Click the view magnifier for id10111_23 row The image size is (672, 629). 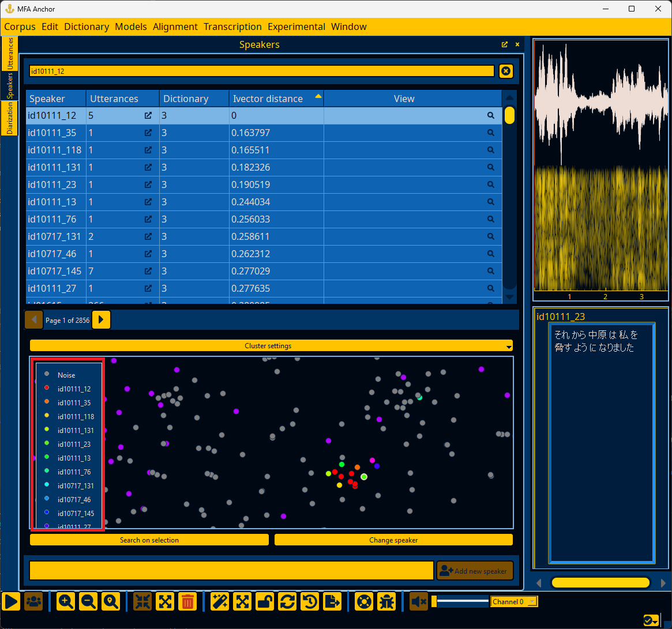click(491, 184)
